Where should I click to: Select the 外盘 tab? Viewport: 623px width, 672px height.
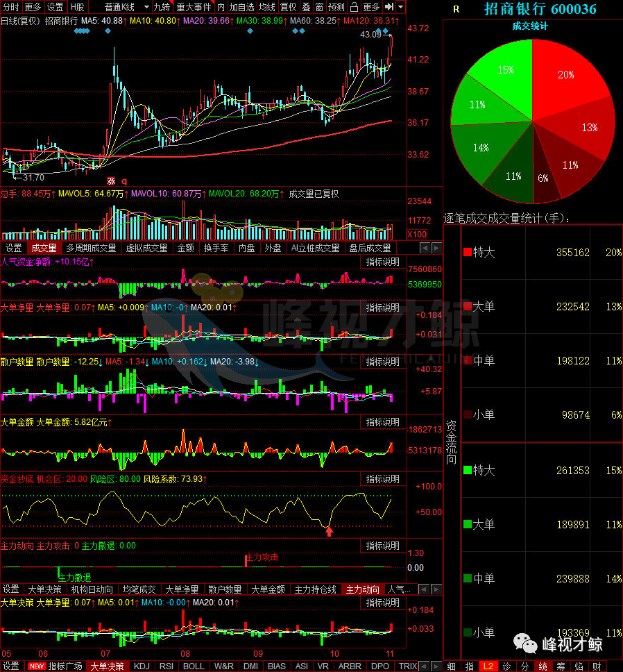(273, 248)
